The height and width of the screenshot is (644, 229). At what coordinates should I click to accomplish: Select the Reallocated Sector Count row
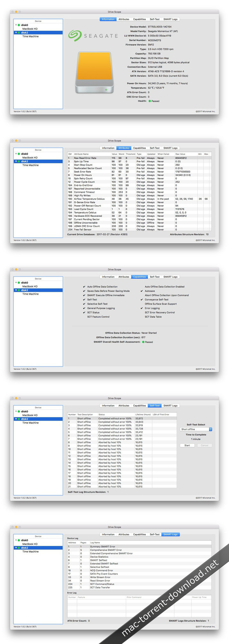coord(139,168)
